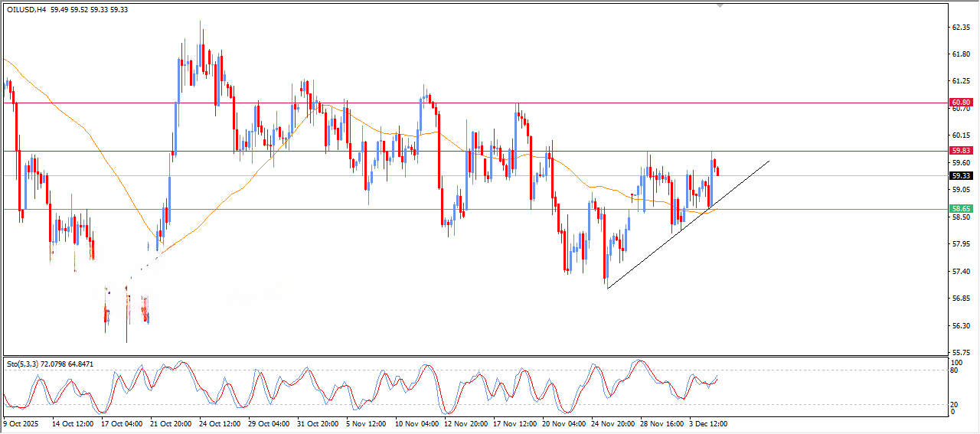Click the 17 Nov 12:00 time label

pos(516,423)
